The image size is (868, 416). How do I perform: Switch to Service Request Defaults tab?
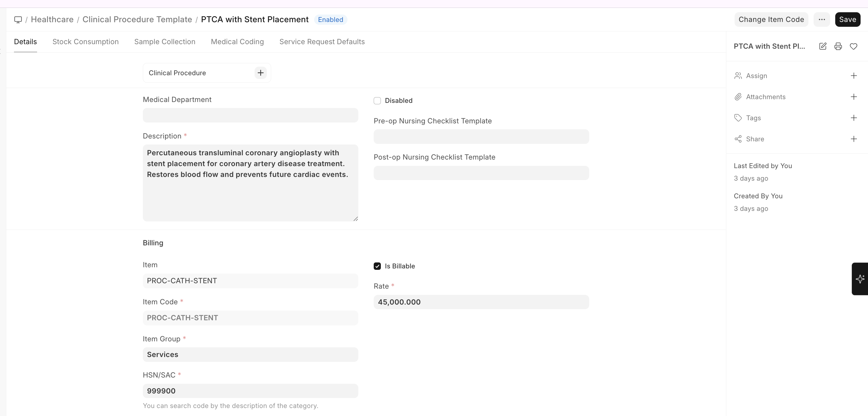[322, 42]
